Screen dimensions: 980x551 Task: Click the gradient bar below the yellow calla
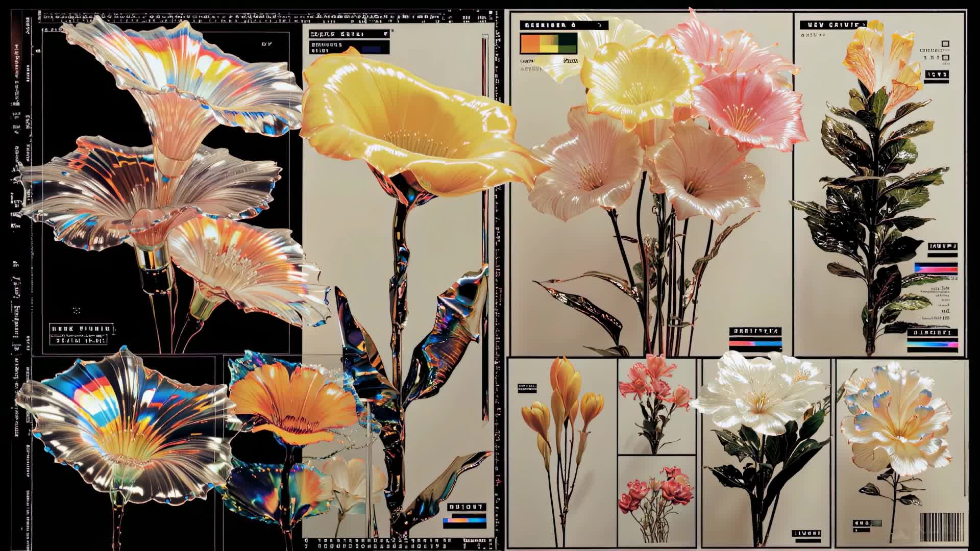point(464,521)
